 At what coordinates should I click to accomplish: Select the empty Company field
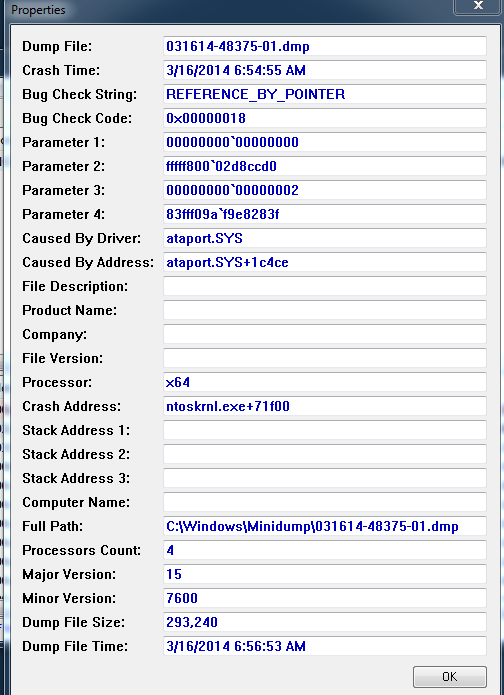(x=324, y=334)
